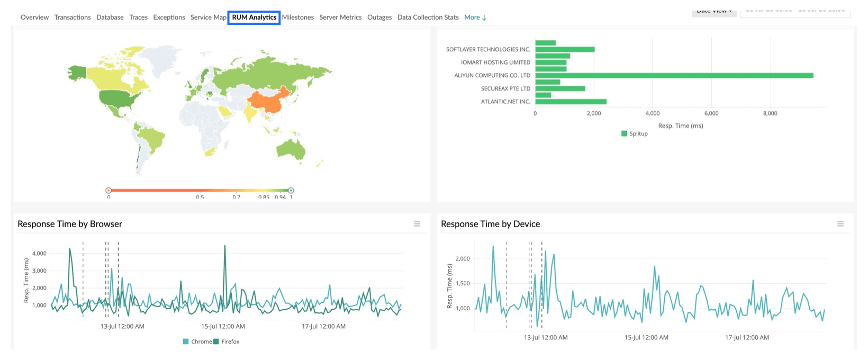
Task: Open the Response Time by Device chart menu
Action: click(840, 224)
